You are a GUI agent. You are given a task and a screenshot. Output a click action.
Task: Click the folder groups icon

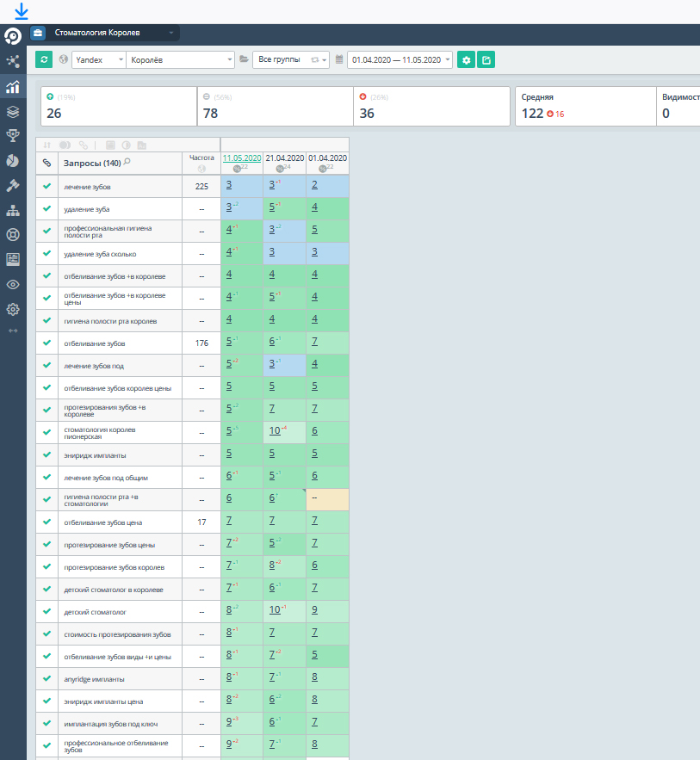244,59
